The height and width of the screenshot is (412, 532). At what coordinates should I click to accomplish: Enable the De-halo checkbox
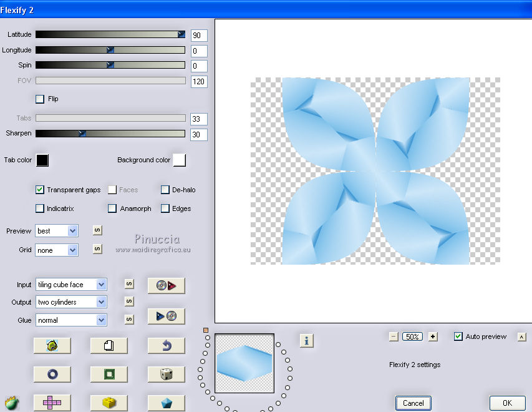165,190
